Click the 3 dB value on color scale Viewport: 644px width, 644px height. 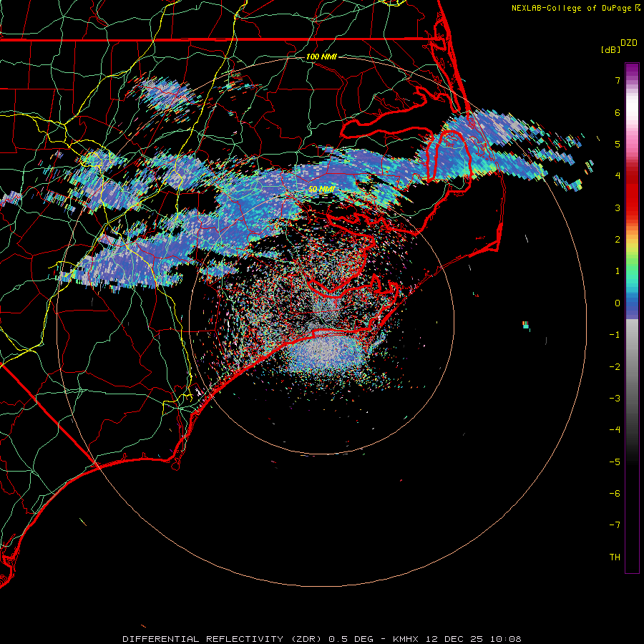coord(618,208)
